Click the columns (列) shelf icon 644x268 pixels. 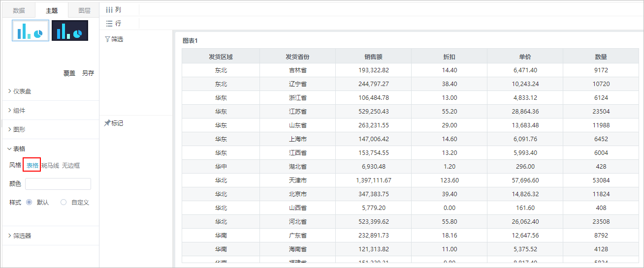(x=109, y=9)
